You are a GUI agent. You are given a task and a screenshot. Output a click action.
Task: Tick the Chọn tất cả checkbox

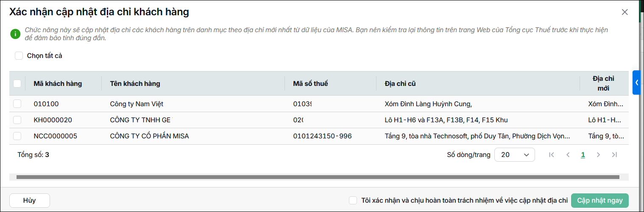pos(19,55)
